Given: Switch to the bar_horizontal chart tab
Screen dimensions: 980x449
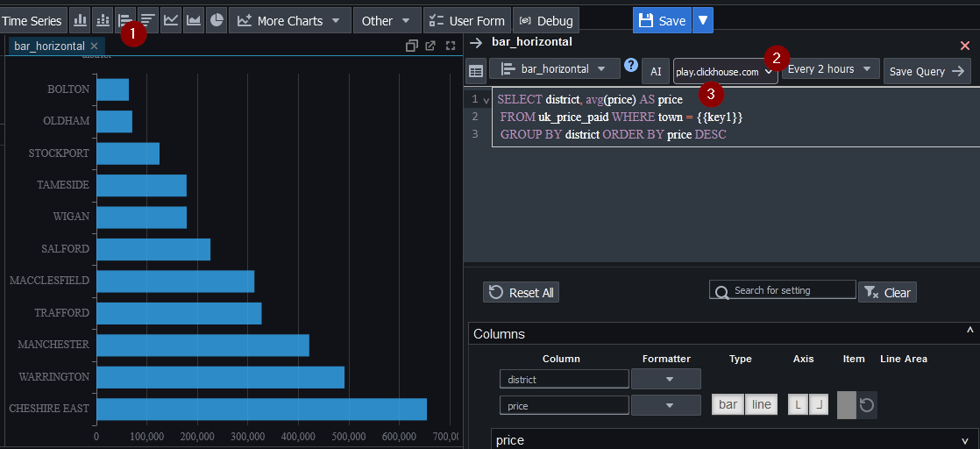Looking at the screenshot, I should pyautogui.click(x=49, y=46).
